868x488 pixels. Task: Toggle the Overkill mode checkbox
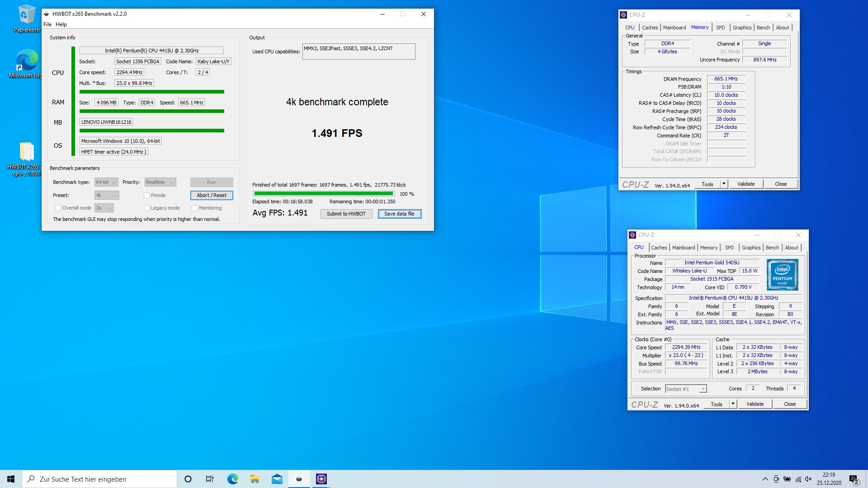[58, 208]
